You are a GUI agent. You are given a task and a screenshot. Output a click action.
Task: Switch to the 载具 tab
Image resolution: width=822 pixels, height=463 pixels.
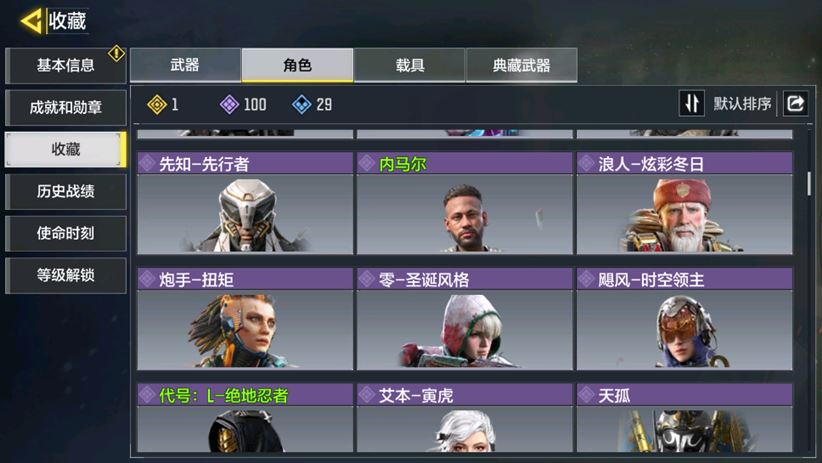pos(409,65)
